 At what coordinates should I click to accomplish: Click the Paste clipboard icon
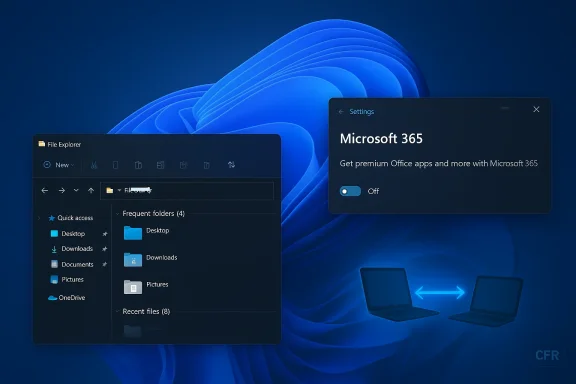click(138, 165)
